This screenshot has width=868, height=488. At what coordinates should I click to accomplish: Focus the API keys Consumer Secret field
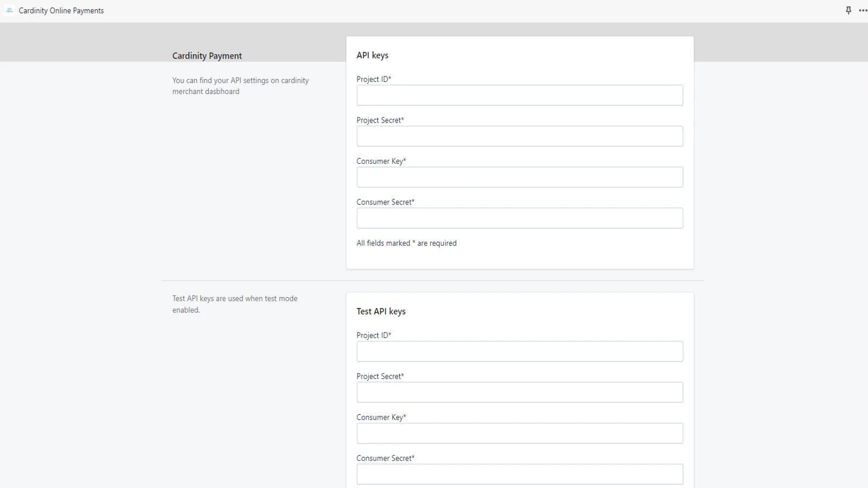click(x=520, y=218)
